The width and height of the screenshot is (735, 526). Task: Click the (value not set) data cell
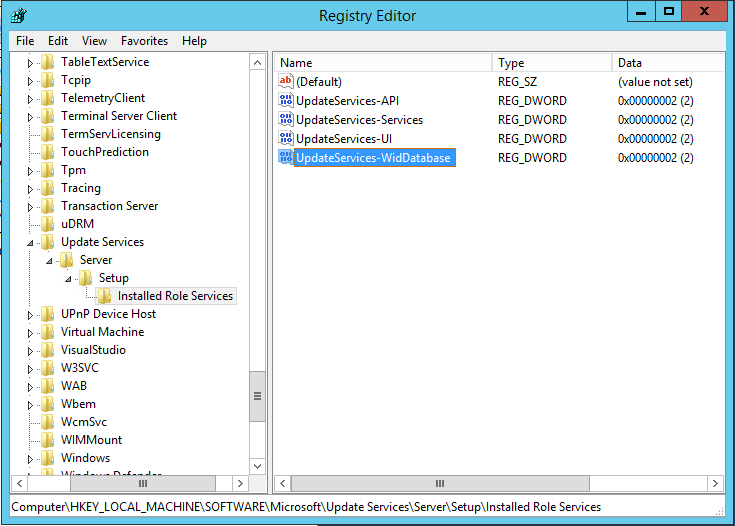point(655,82)
